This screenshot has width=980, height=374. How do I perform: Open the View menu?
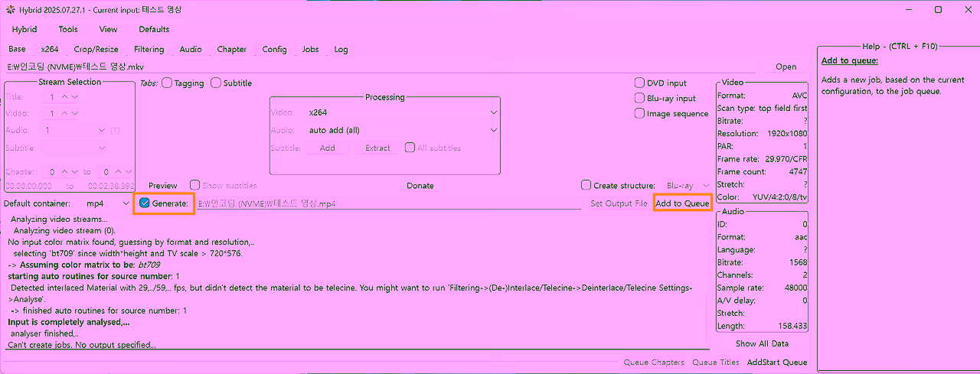pyautogui.click(x=109, y=29)
